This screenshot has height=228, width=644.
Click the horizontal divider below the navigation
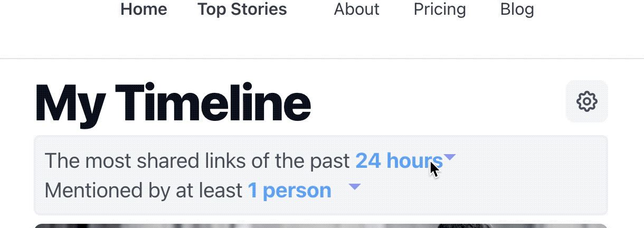point(322,58)
